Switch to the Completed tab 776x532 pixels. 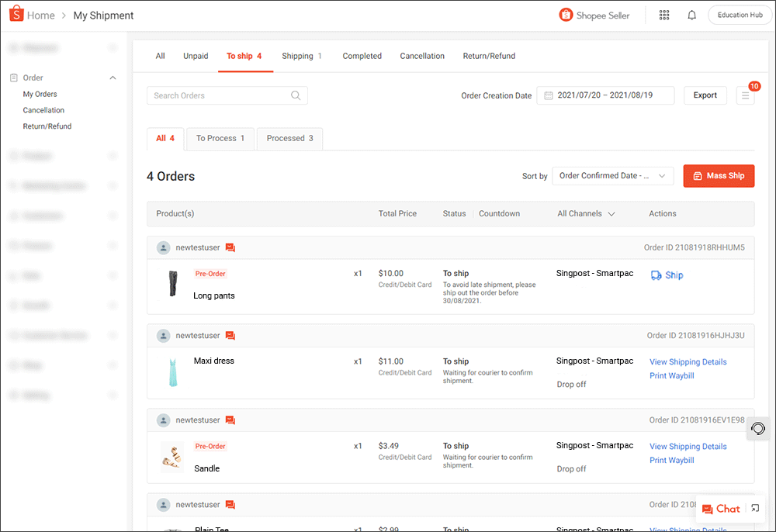pyautogui.click(x=362, y=56)
